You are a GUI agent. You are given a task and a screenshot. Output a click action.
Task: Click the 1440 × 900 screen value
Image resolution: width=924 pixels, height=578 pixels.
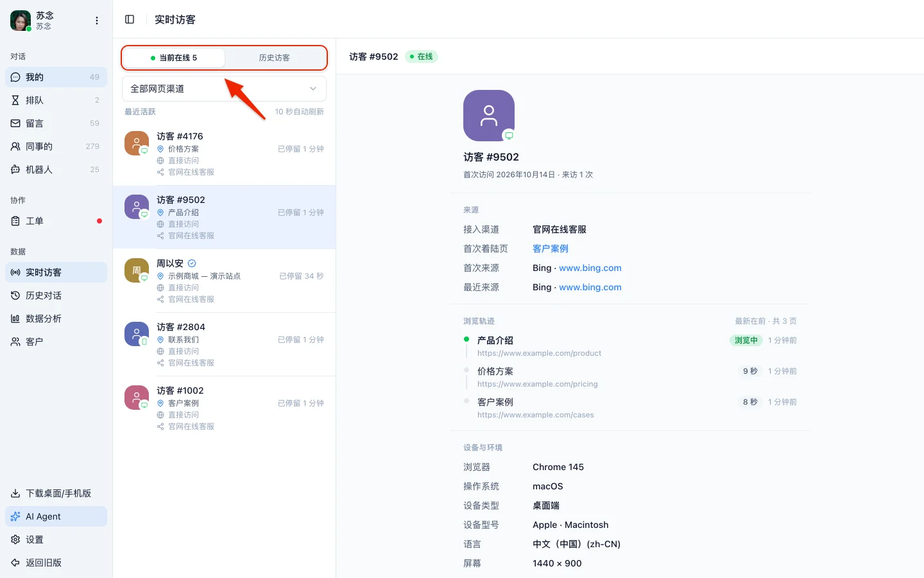tap(557, 563)
